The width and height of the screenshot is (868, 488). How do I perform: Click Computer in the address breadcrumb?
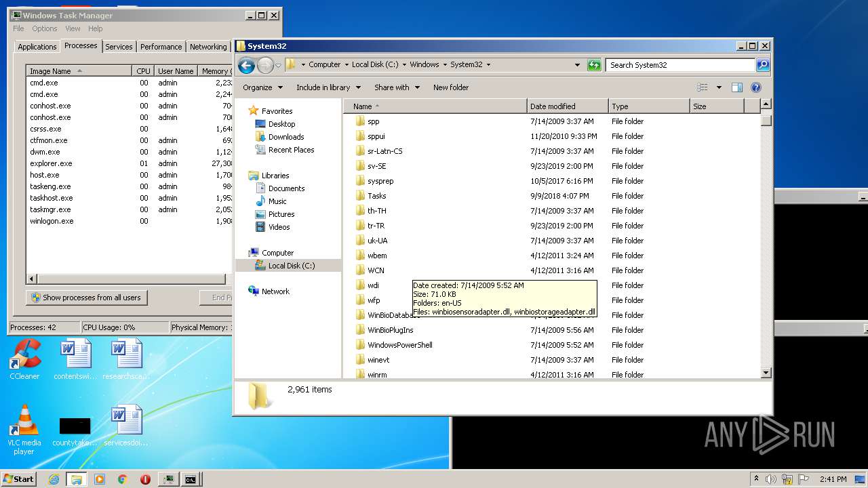[325, 65]
